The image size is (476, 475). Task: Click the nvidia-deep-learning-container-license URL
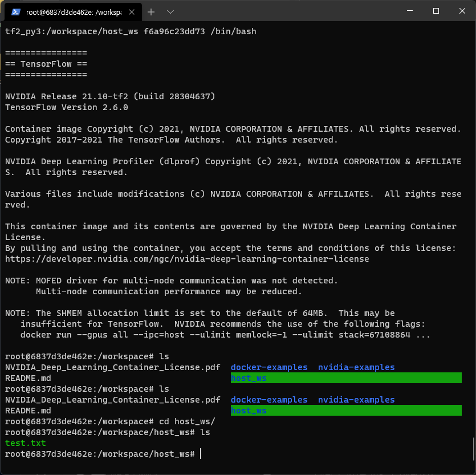pyautogui.click(x=187, y=259)
